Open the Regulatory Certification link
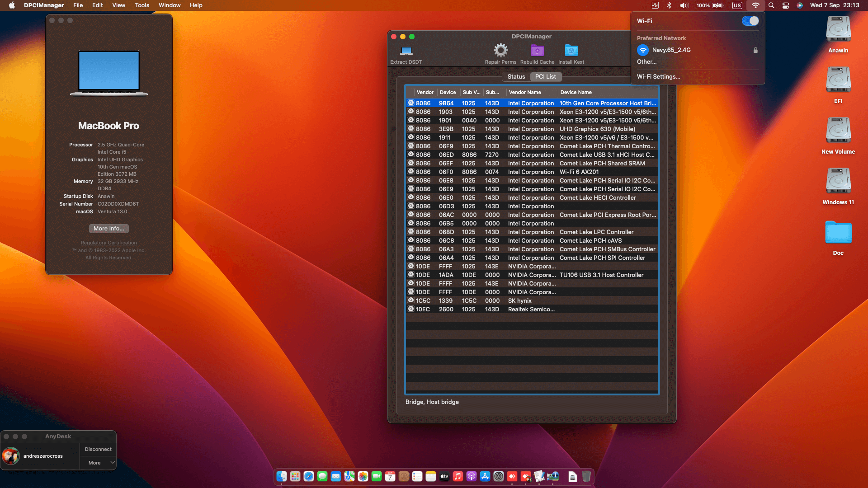The height and width of the screenshot is (488, 868). coord(109,243)
